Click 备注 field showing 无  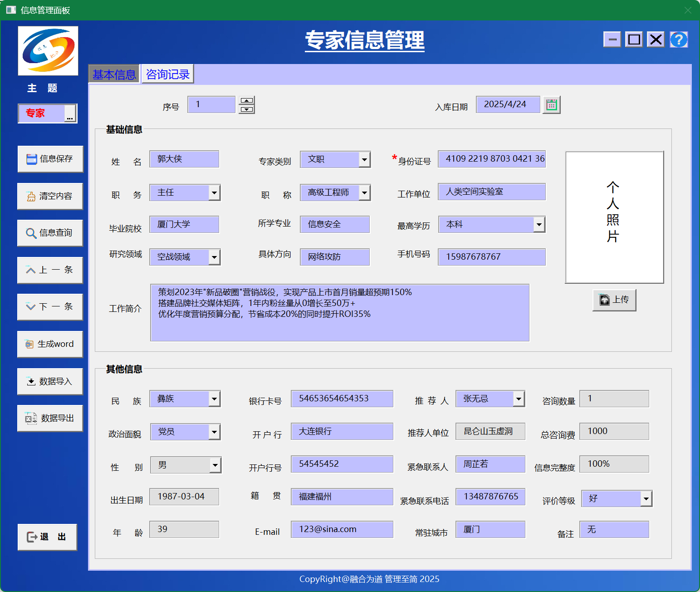[x=614, y=529]
